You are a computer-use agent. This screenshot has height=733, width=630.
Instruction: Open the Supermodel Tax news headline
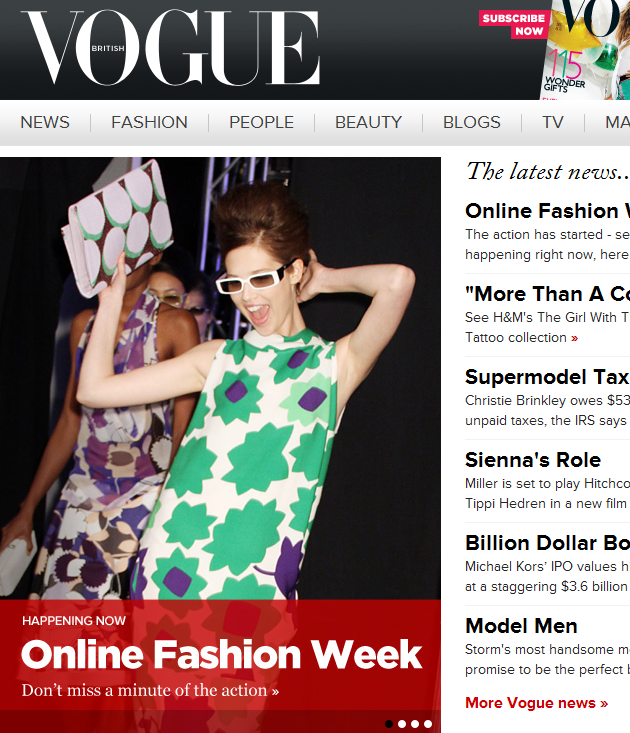(x=547, y=377)
